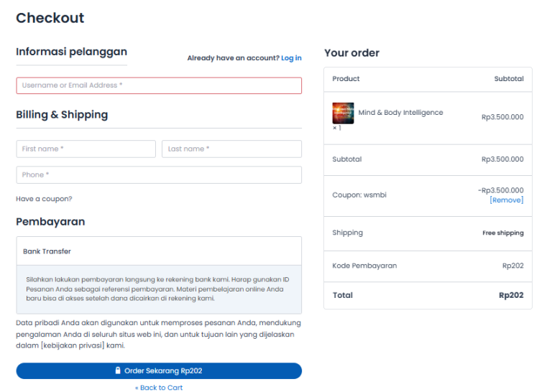Click the Billing & Shipping heading
Viewport: 552px width, 392px height.
62,115
